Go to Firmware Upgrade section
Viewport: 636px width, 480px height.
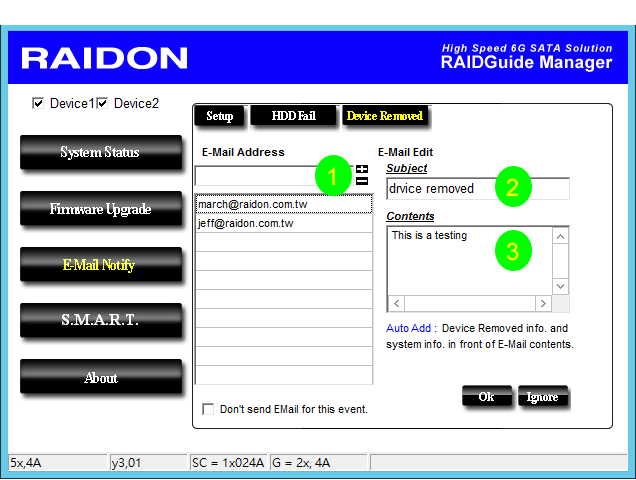pyautogui.click(x=101, y=209)
